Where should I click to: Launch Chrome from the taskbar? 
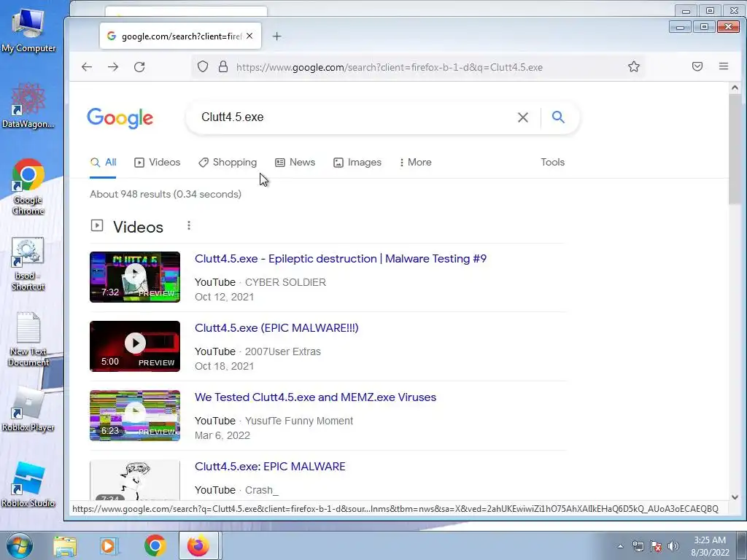(155, 546)
